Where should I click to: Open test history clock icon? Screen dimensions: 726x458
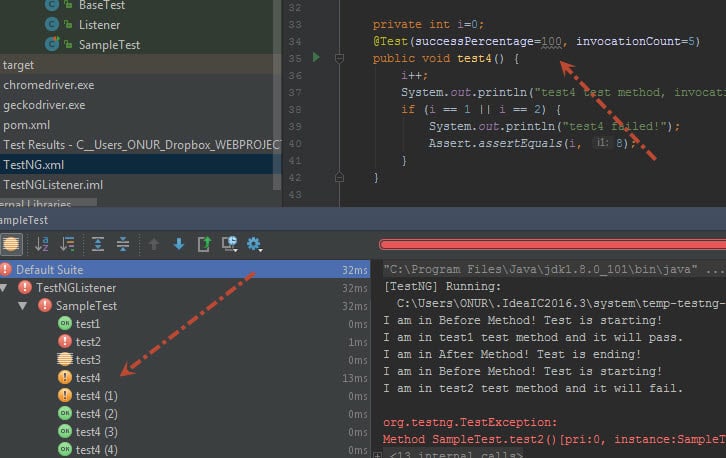[x=230, y=244]
